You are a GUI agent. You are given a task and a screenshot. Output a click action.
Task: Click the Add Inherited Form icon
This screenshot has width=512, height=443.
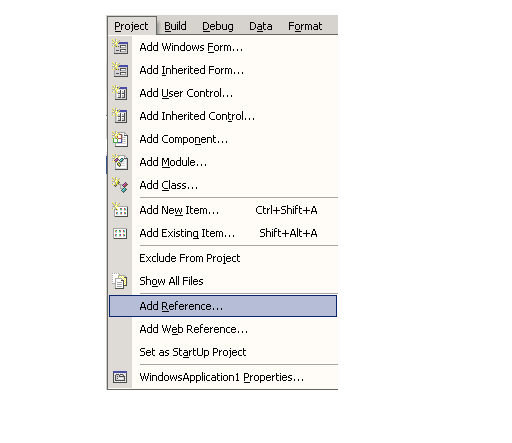(120, 70)
